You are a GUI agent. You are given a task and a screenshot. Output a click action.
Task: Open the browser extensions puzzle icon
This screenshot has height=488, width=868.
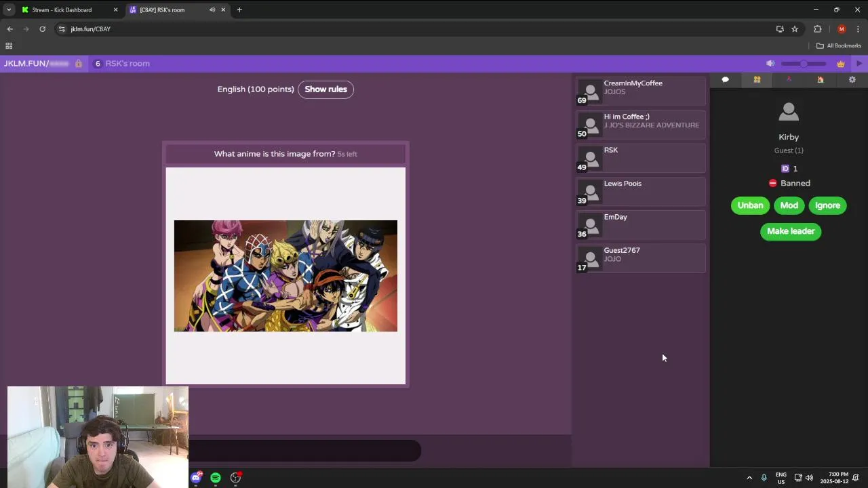point(817,29)
